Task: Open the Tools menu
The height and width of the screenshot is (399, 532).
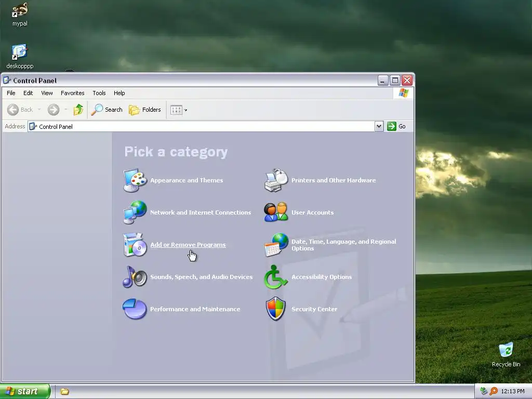Action: click(99, 93)
